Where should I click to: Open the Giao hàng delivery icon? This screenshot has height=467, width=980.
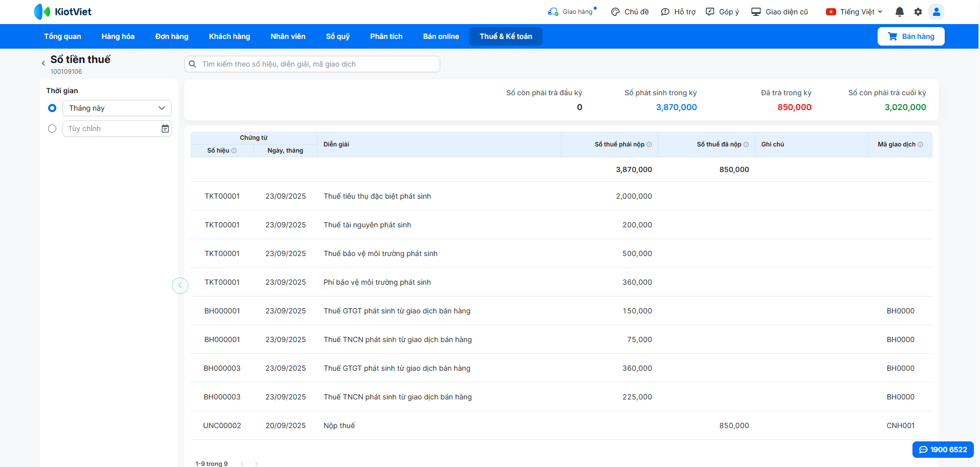click(553, 11)
